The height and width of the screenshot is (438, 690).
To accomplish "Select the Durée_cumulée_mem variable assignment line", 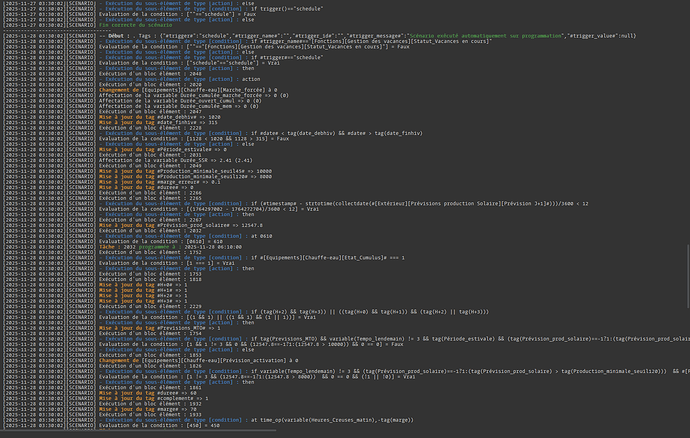I will [179, 106].
